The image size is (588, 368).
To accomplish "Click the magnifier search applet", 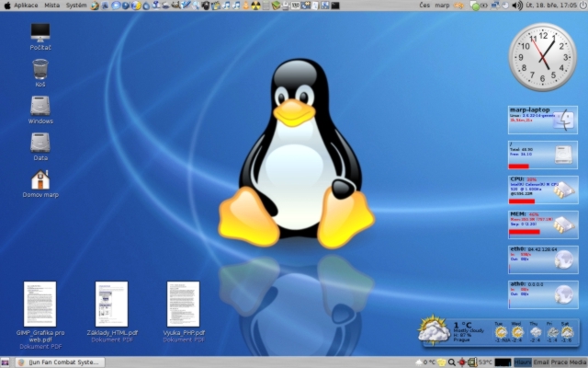I will (x=452, y=362).
